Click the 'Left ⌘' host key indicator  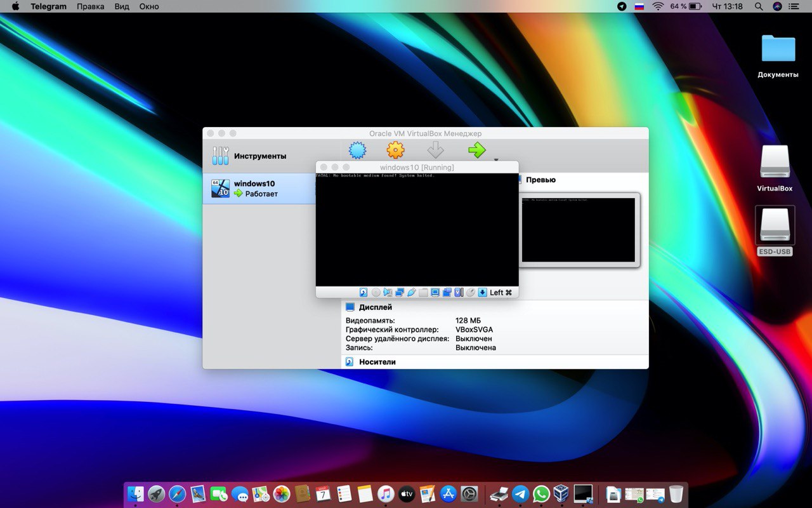(x=501, y=293)
